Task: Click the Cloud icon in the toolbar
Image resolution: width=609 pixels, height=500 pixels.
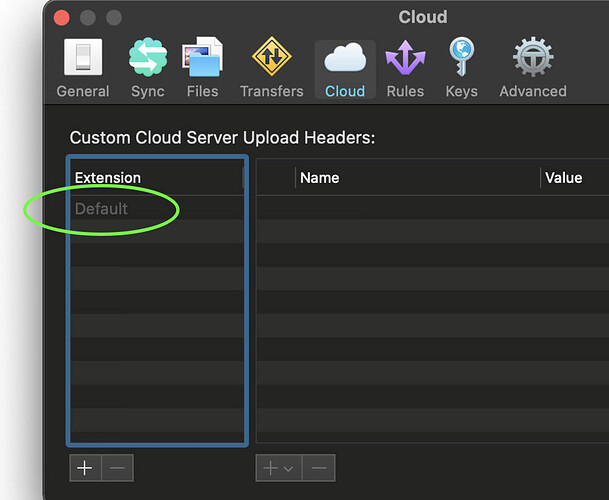Action: tap(345, 58)
